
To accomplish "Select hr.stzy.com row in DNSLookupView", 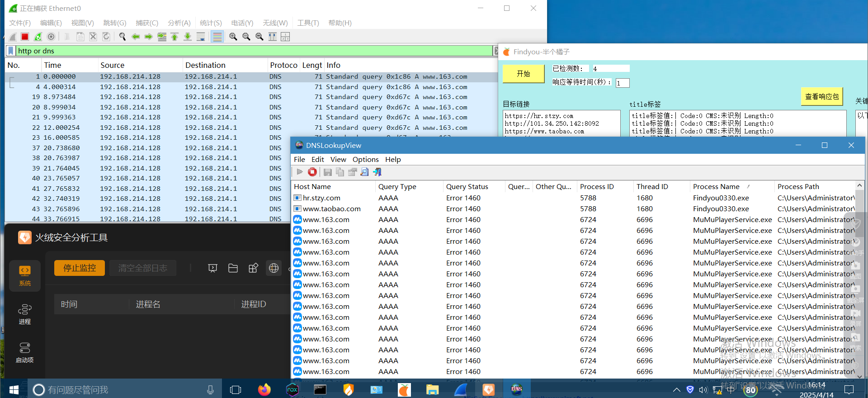I will pyautogui.click(x=573, y=198).
